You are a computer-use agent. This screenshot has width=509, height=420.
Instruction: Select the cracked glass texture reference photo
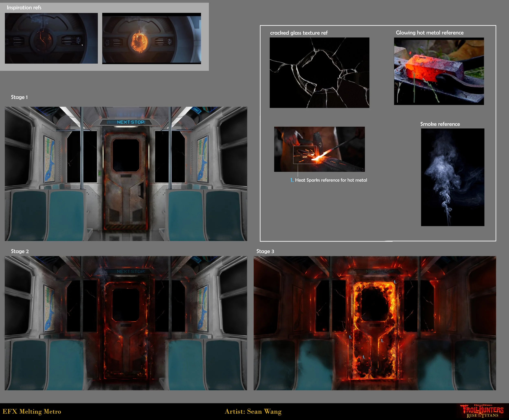pos(319,73)
